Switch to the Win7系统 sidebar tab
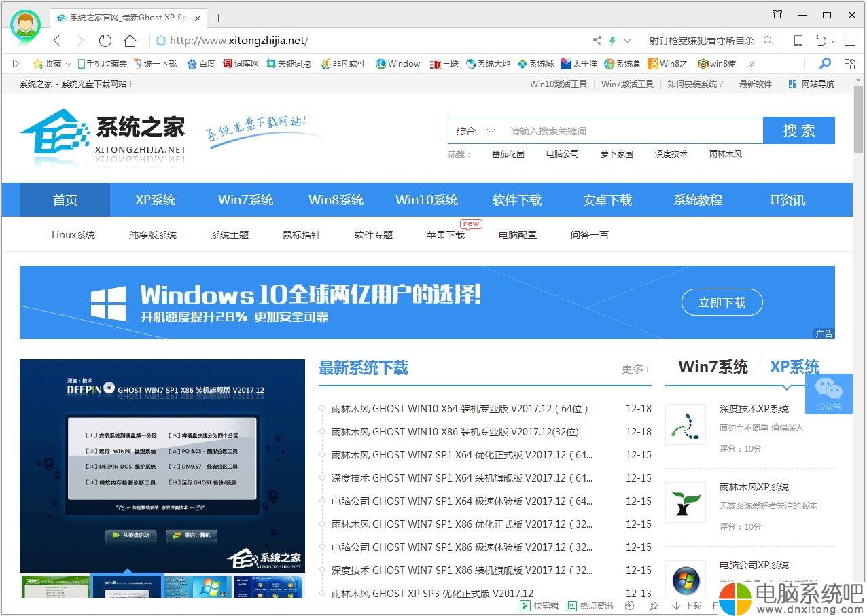The width and height of the screenshot is (867, 616). click(713, 367)
